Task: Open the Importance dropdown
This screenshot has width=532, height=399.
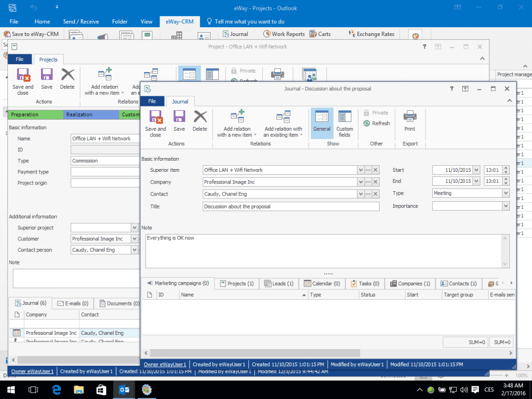Action: tap(505, 206)
